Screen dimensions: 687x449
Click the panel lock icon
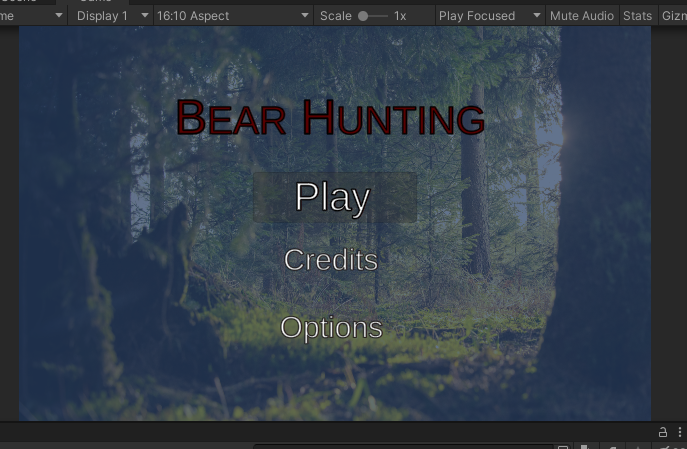tap(663, 432)
